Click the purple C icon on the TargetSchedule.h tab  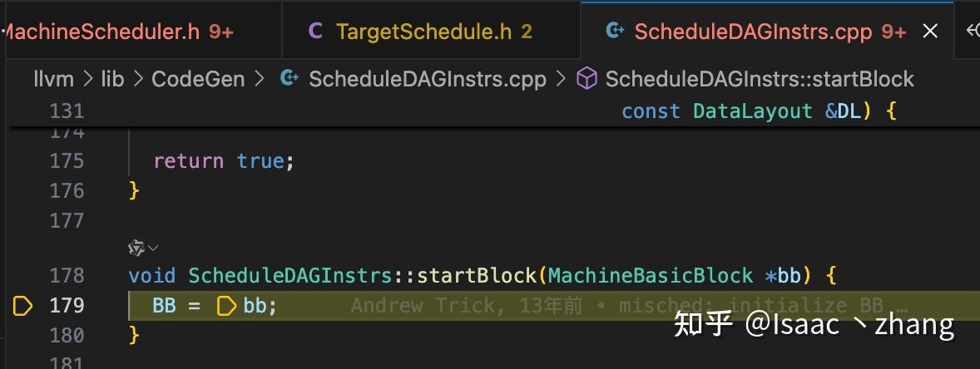point(315,32)
